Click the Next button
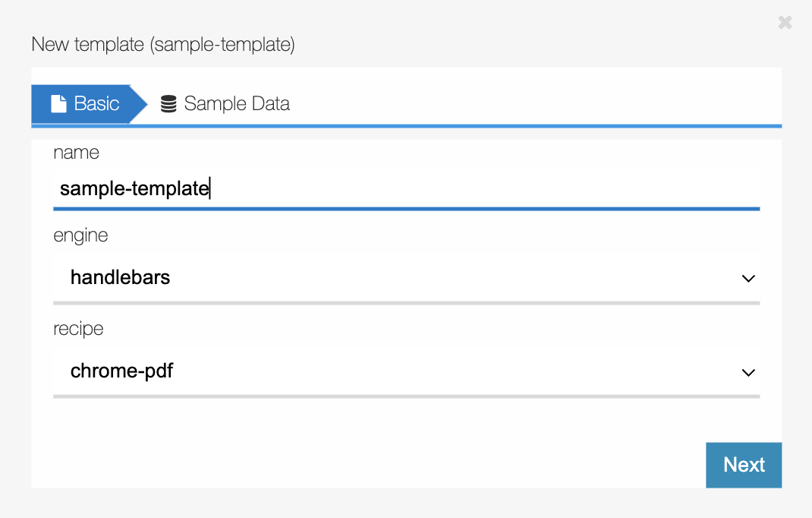 (x=744, y=465)
